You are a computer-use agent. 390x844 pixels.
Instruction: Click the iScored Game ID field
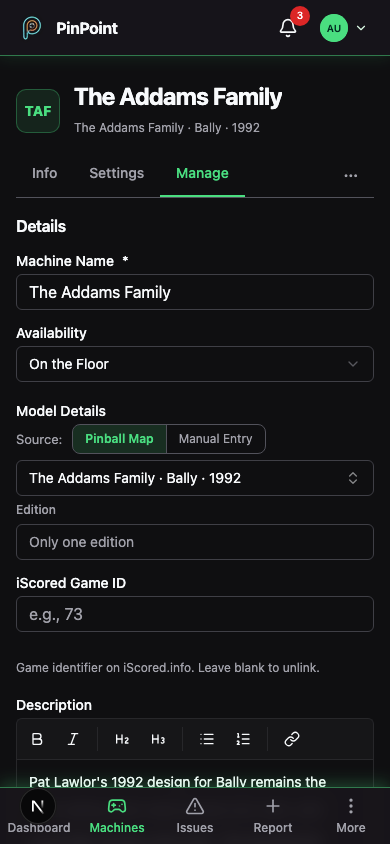pos(195,614)
